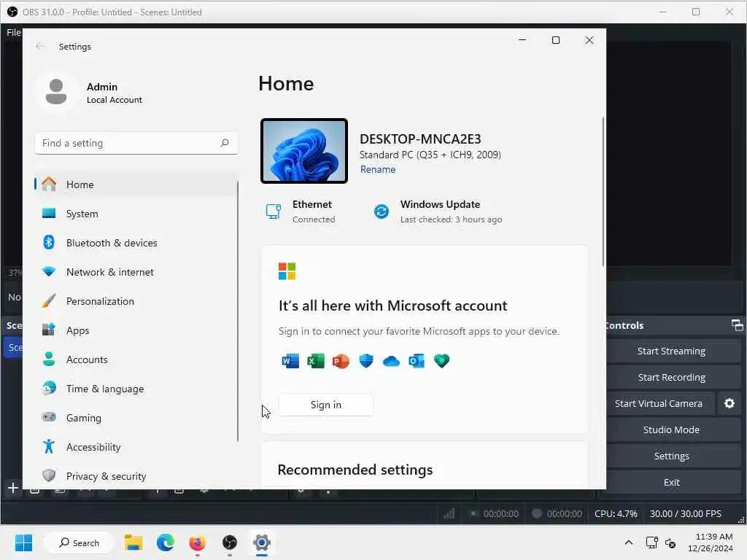The height and width of the screenshot is (560, 747).
Task: Open Gaming settings category
Action: [136, 418]
